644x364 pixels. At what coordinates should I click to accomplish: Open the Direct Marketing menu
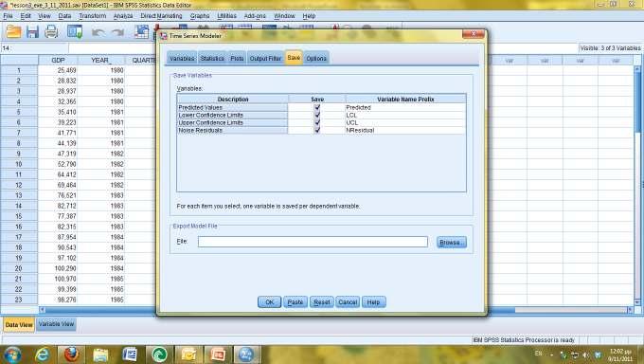click(161, 16)
